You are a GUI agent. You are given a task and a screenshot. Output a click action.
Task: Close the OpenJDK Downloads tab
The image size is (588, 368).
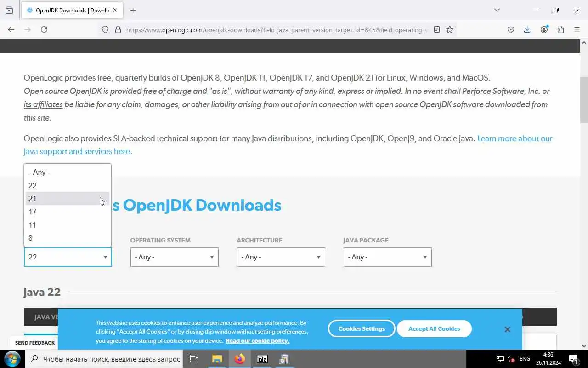coord(115,10)
